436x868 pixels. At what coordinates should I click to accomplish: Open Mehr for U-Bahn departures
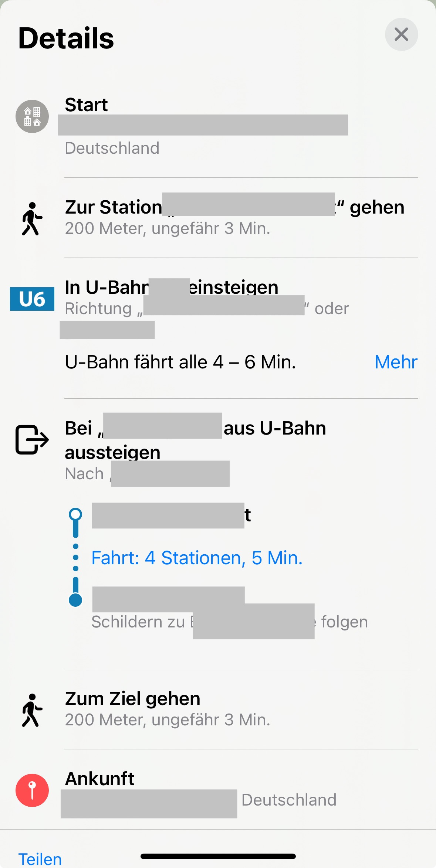click(396, 362)
